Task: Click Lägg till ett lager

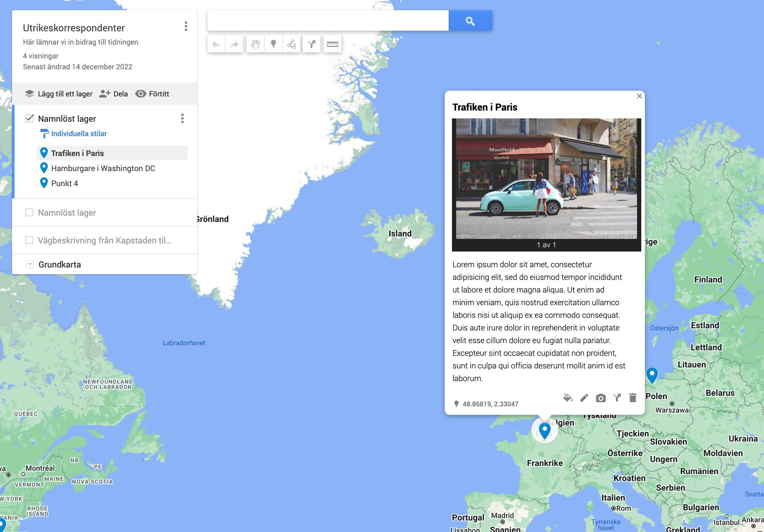Action: 59,94
